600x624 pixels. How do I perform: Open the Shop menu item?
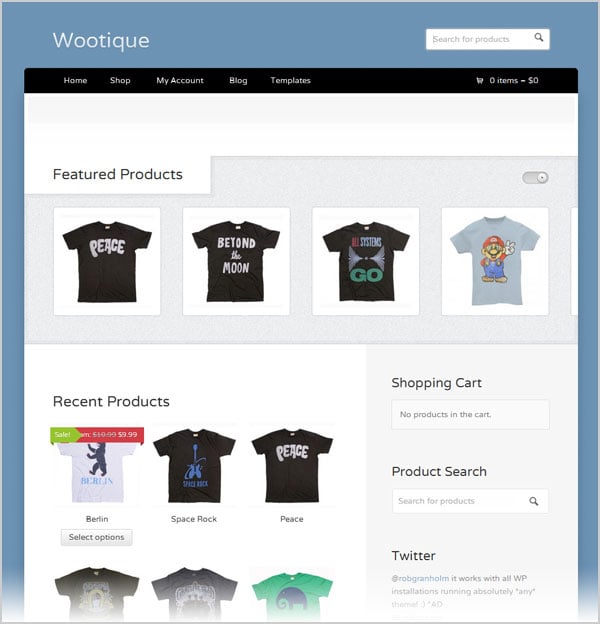coord(120,80)
